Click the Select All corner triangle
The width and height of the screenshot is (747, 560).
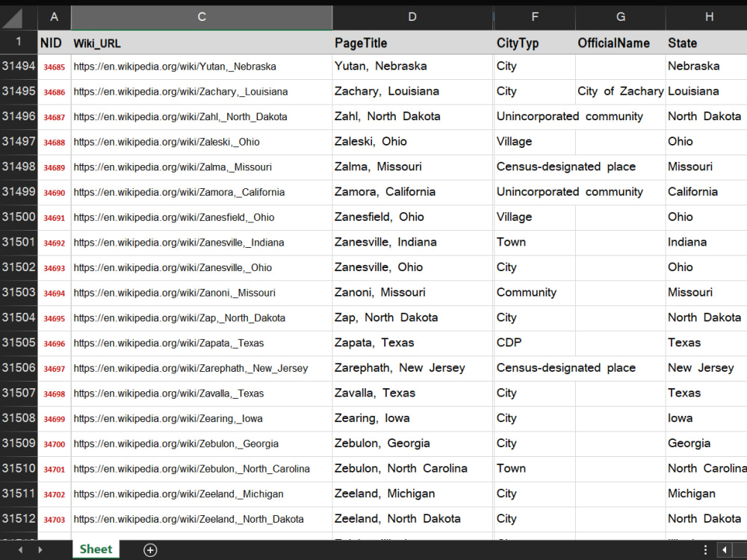(12, 18)
